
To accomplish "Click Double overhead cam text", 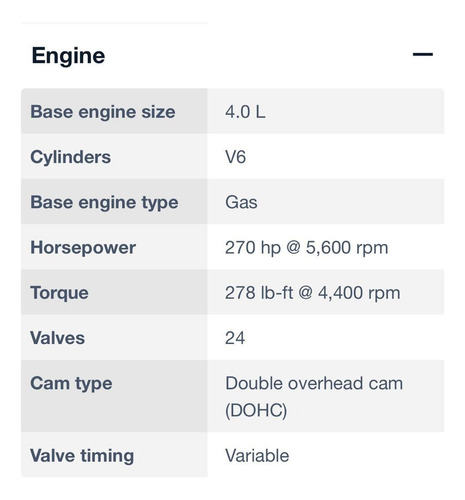I will (314, 383).
